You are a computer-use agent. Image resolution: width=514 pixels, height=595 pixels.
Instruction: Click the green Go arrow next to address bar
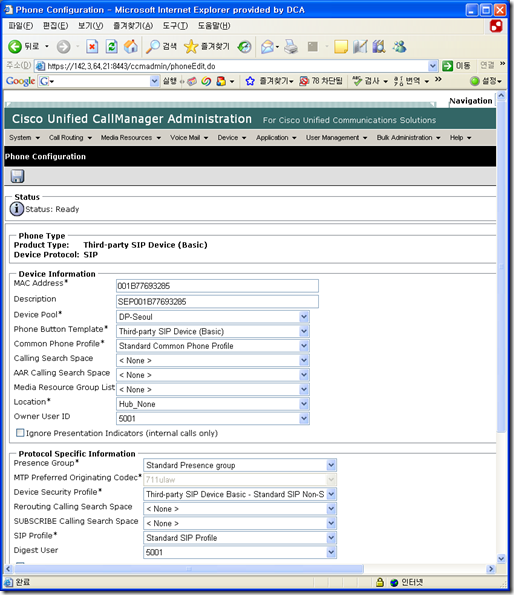point(448,66)
